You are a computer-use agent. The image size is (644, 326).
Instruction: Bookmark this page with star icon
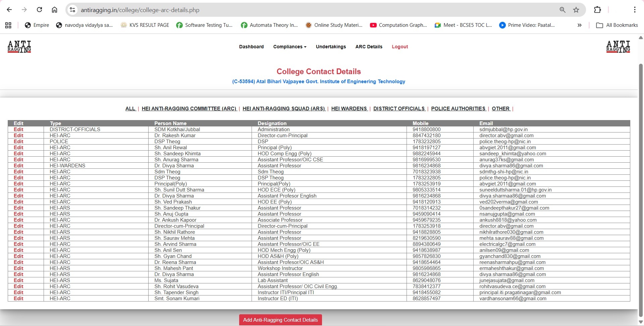pyautogui.click(x=576, y=10)
